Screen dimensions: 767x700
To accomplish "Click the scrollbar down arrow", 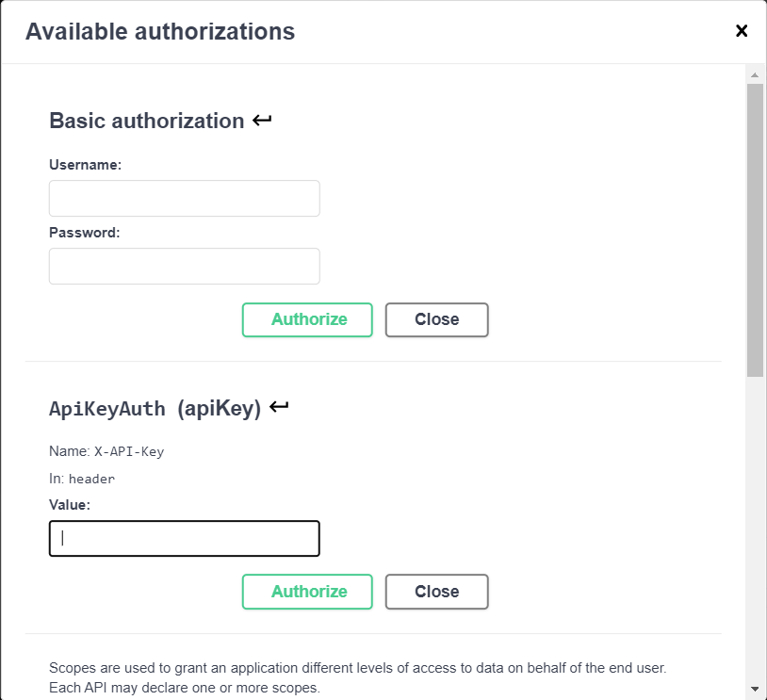I will coord(755,690).
